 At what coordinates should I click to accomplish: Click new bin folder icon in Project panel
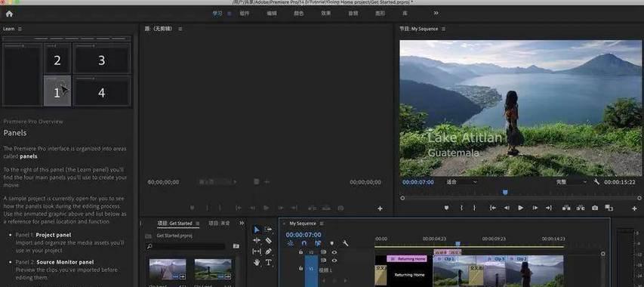236,246
